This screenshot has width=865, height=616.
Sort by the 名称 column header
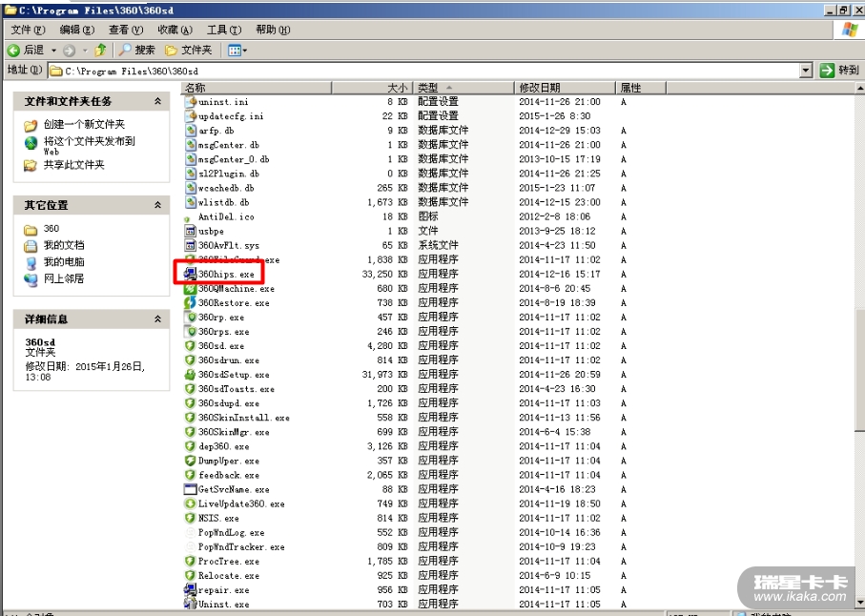tap(257, 88)
